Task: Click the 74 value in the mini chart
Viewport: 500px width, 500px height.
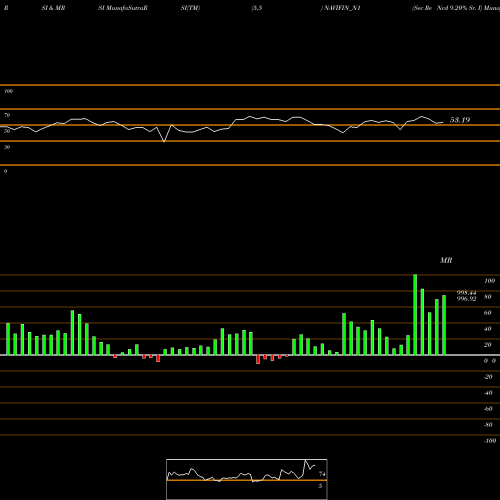Action: coord(322,474)
